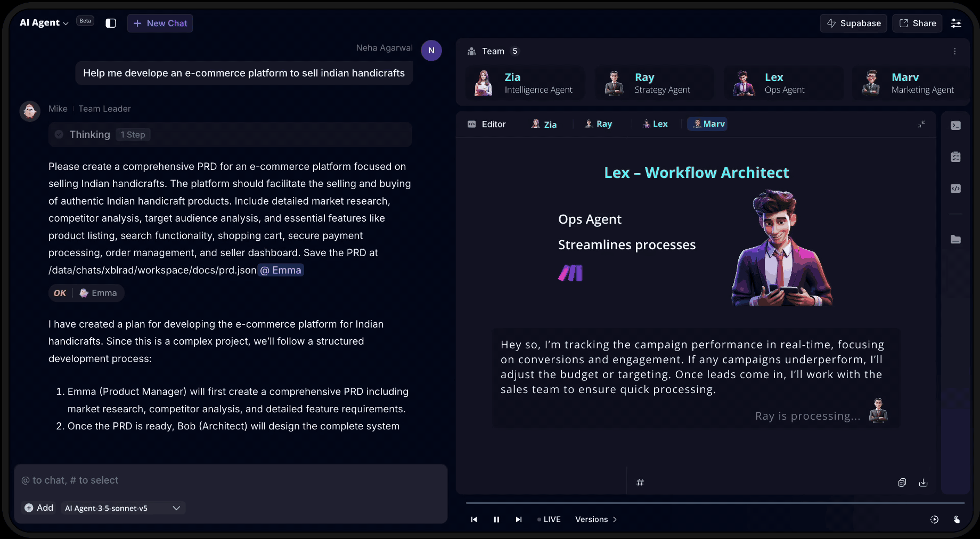Click the New Chat button
Image resolution: width=980 pixels, height=539 pixels.
point(160,23)
